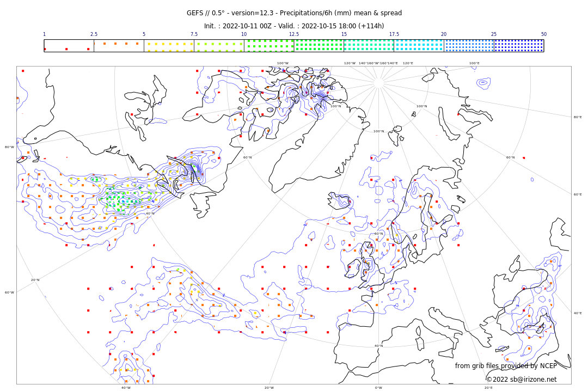Click the 80°W label on the left edge

click(9, 147)
